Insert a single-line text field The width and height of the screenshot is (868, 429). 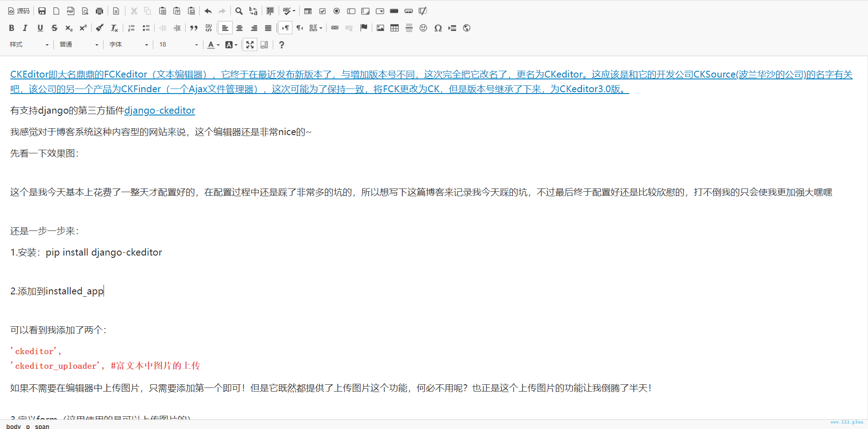[351, 11]
